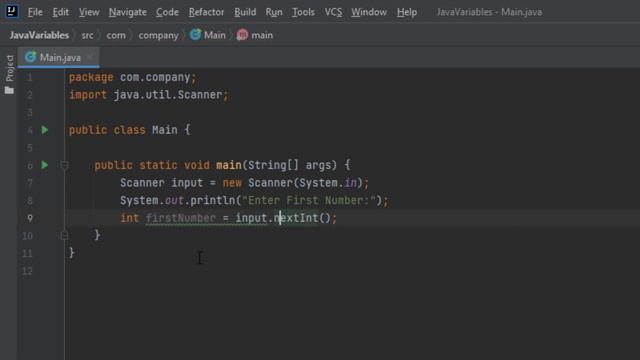Select Main class in the breadcrumb
The width and height of the screenshot is (640, 360).
pos(215,36)
